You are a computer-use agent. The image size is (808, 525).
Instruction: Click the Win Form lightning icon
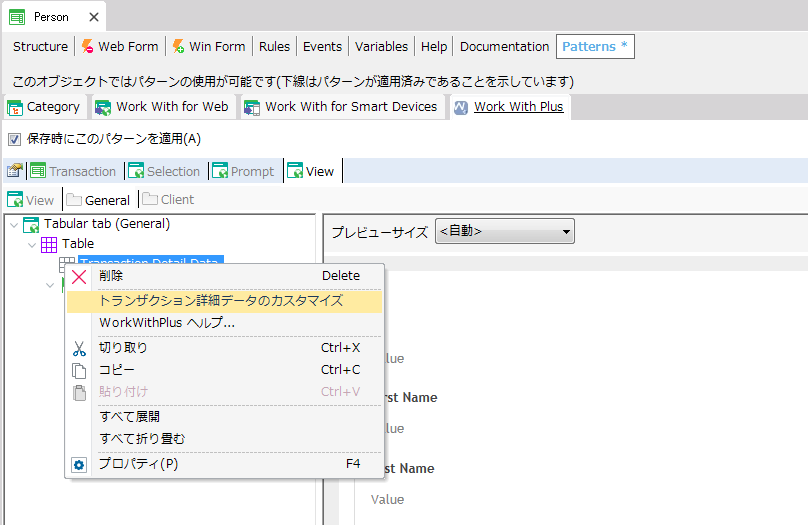click(178, 46)
